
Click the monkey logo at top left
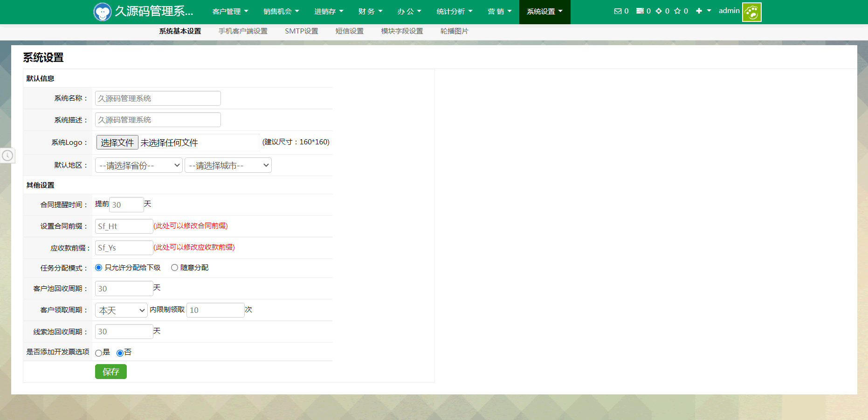102,12
